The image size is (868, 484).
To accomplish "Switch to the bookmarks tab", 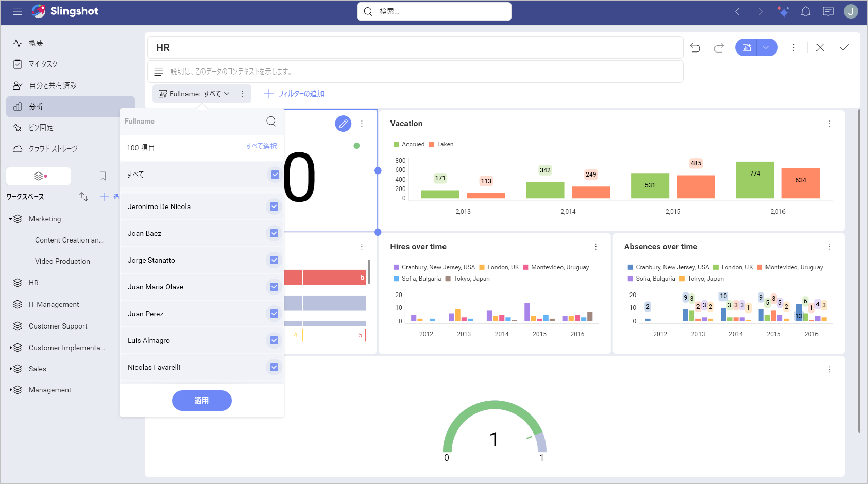I will coord(103,176).
